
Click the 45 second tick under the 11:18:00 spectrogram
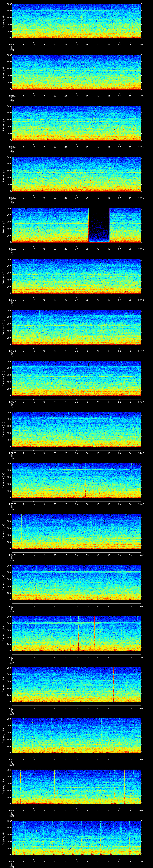pos(109,249)
